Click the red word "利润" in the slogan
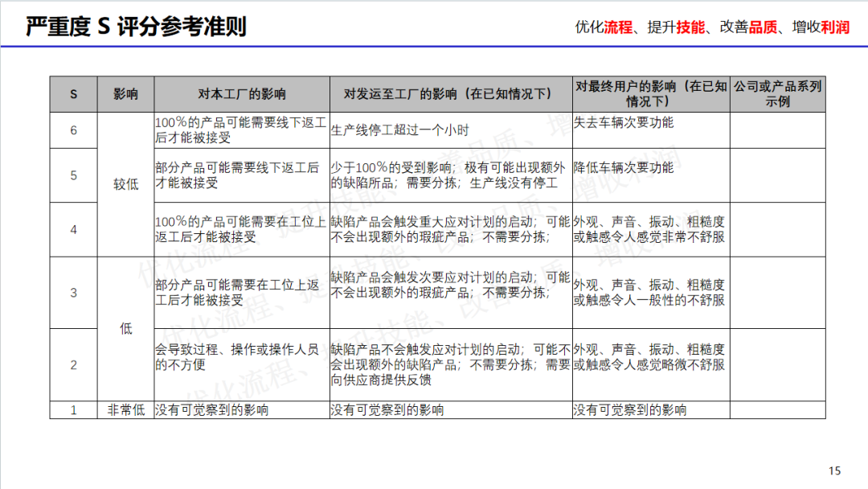868x489 pixels. 835,27
